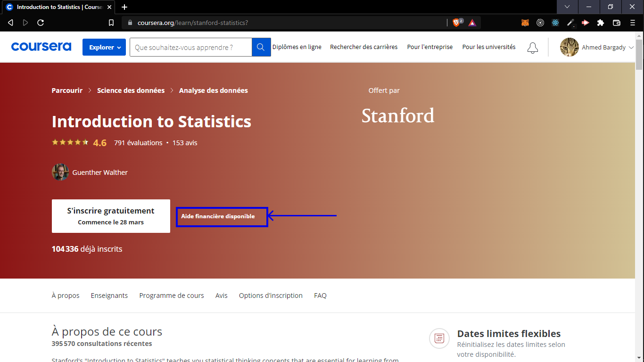The width and height of the screenshot is (644, 362).
Task: Click the browser address bar URL
Action: (193, 23)
